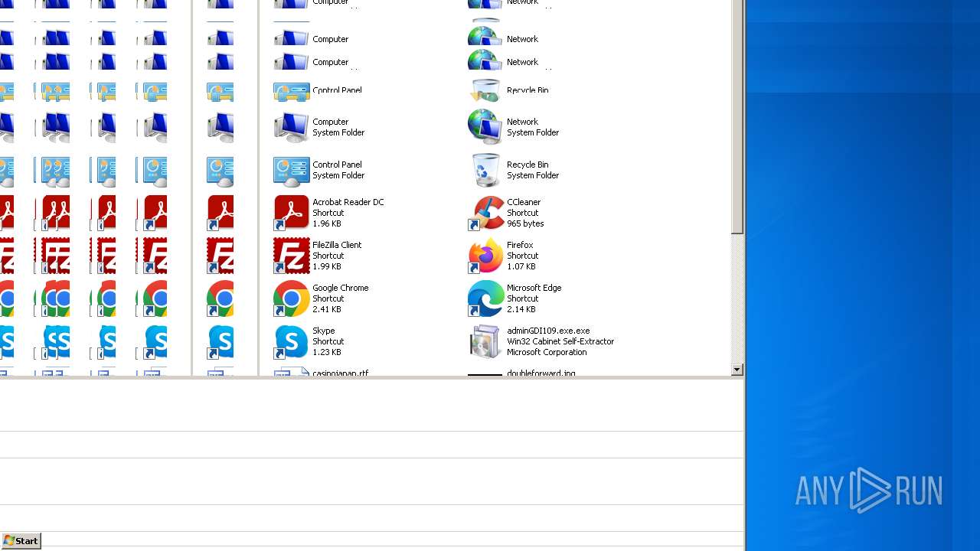Open the Start menu

[x=21, y=541]
